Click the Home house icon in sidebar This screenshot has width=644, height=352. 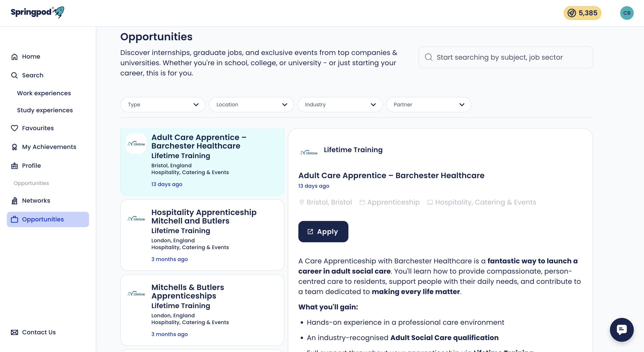[14, 56]
